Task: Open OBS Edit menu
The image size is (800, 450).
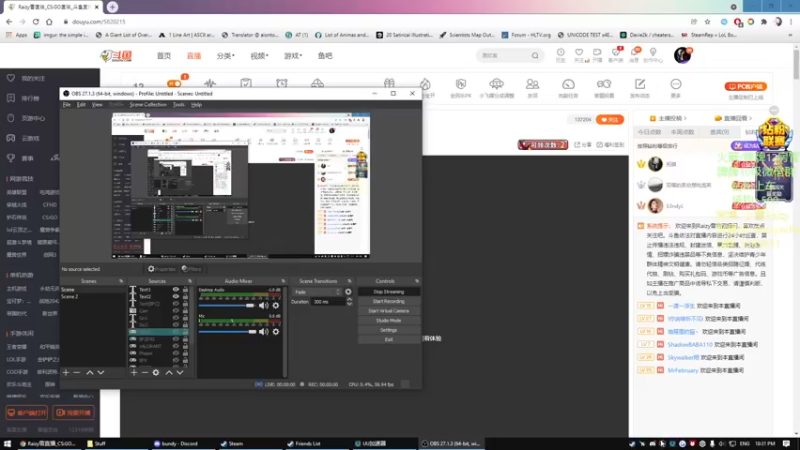Action: tap(81, 105)
